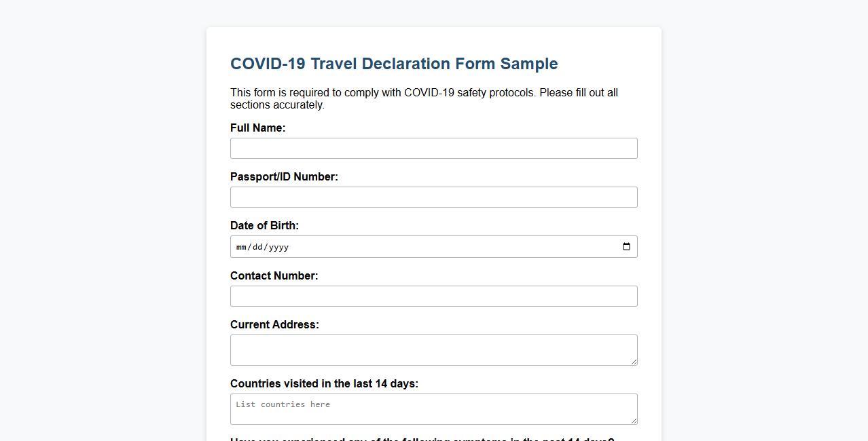Image resolution: width=868 pixels, height=441 pixels.
Task: Click the 'Contact Number:' label
Action: tap(274, 275)
